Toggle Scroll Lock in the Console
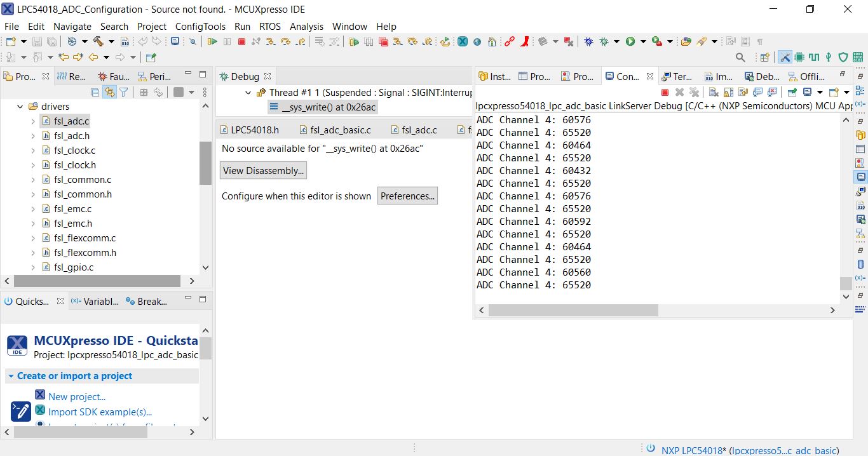 tap(728, 92)
